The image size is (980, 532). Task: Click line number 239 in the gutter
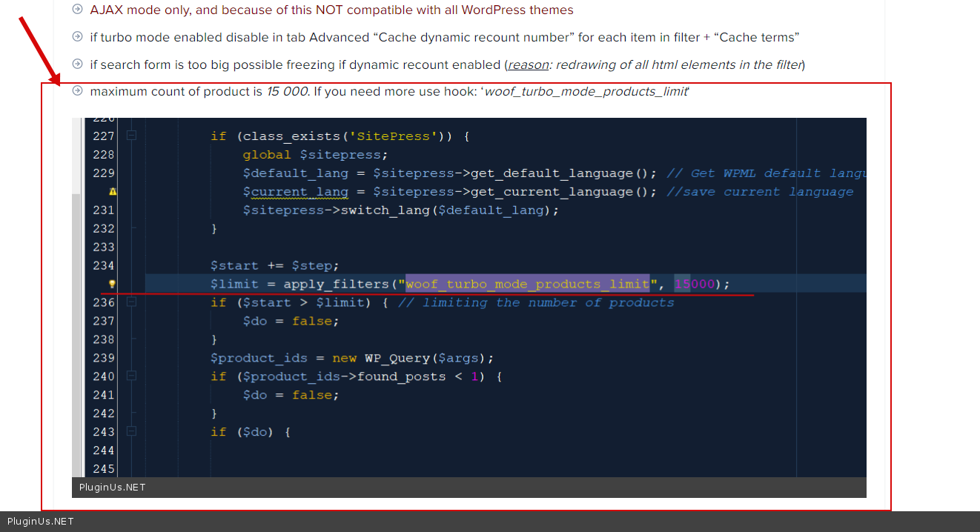coord(104,358)
